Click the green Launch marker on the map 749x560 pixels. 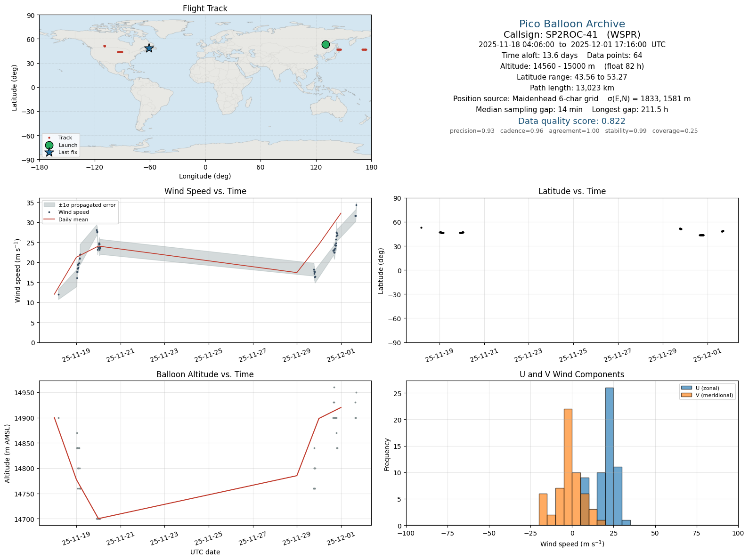326,44
